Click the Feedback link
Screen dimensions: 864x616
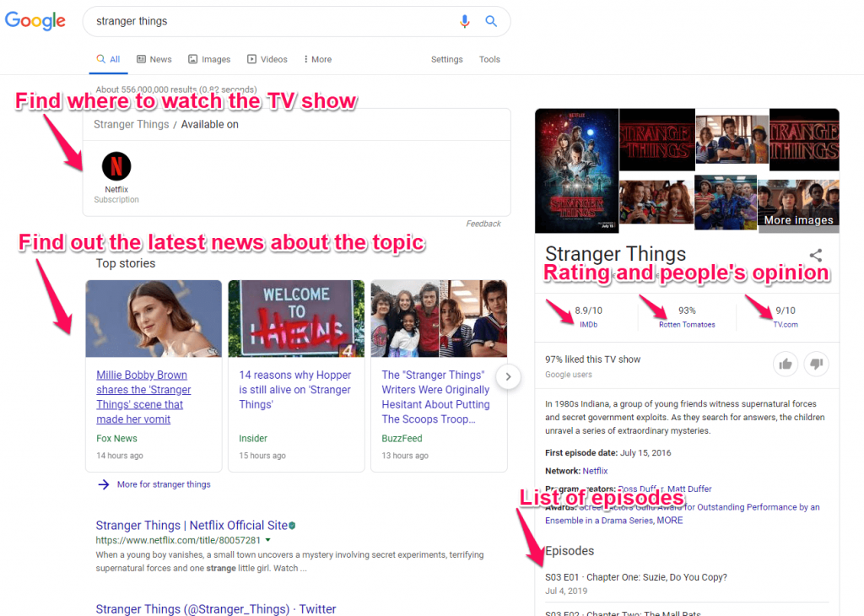coord(483,224)
